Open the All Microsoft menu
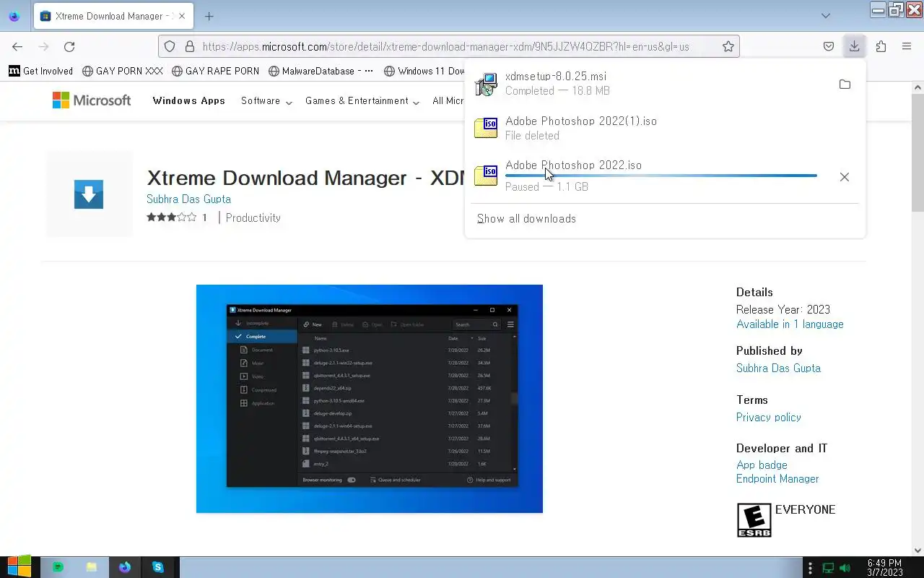 click(x=448, y=101)
